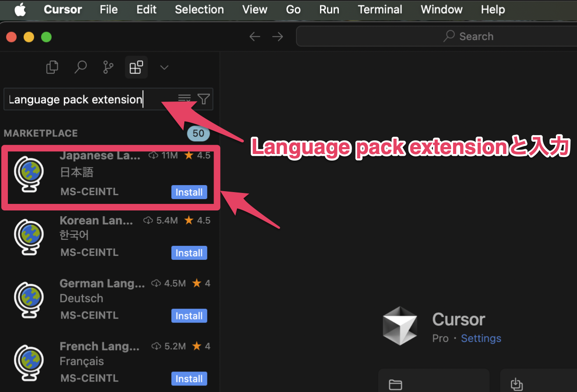The height and width of the screenshot is (392, 577).
Task: Click MS-CEINTL publisher under Korean pack
Action: click(89, 252)
